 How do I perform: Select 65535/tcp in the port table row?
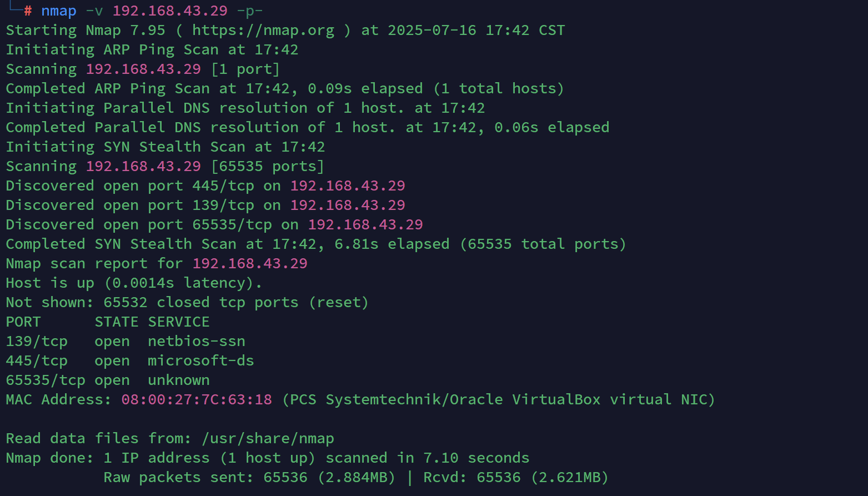point(46,380)
